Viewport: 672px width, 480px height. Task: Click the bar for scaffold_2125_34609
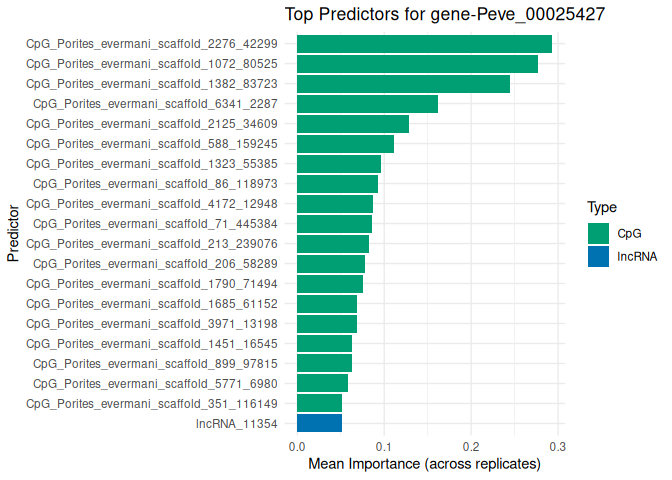[x=353, y=124]
